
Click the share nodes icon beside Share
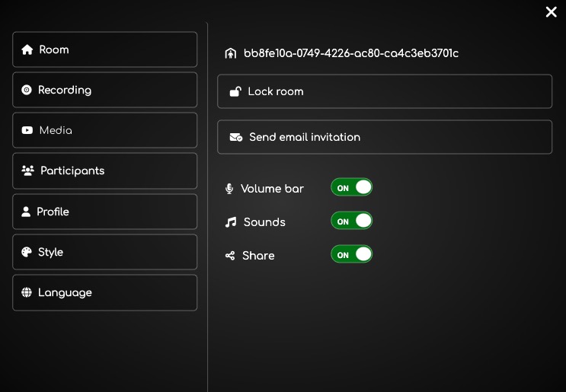[230, 256]
